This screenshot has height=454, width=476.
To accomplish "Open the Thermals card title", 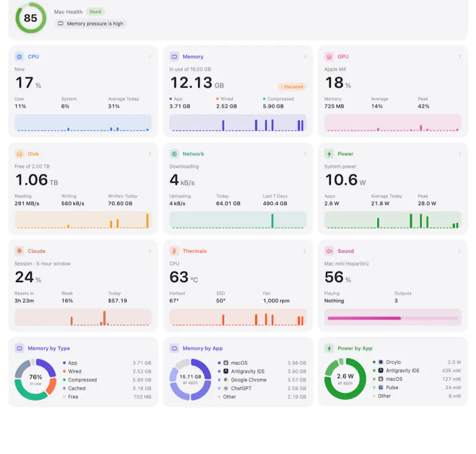I will click(x=195, y=251).
